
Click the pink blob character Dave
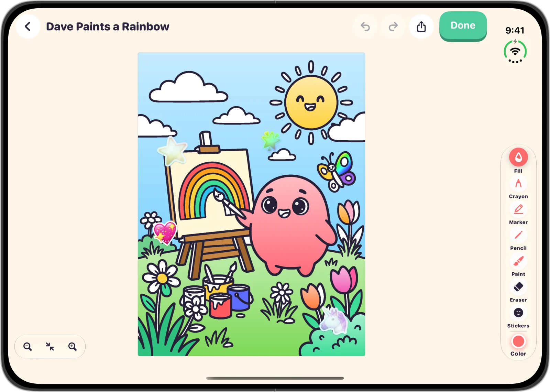point(290,225)
